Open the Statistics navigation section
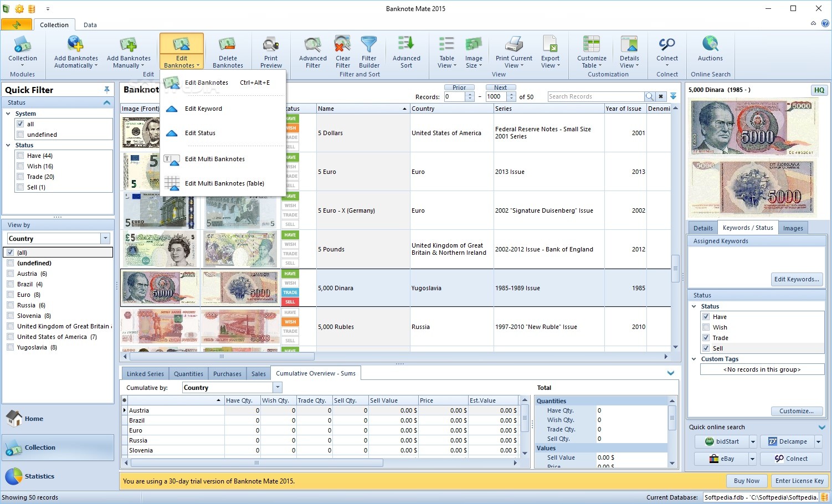Viewport: 832px width, 504px height. [58, 476]
